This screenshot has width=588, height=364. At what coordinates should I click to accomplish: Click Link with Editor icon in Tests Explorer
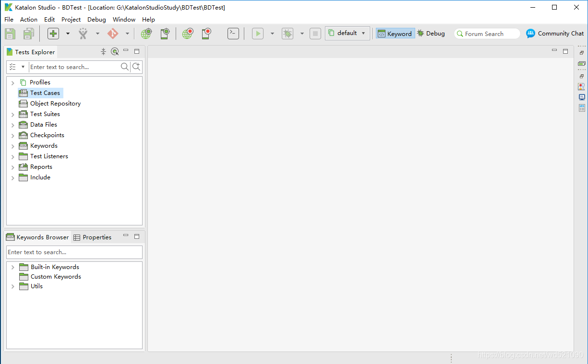115,51
